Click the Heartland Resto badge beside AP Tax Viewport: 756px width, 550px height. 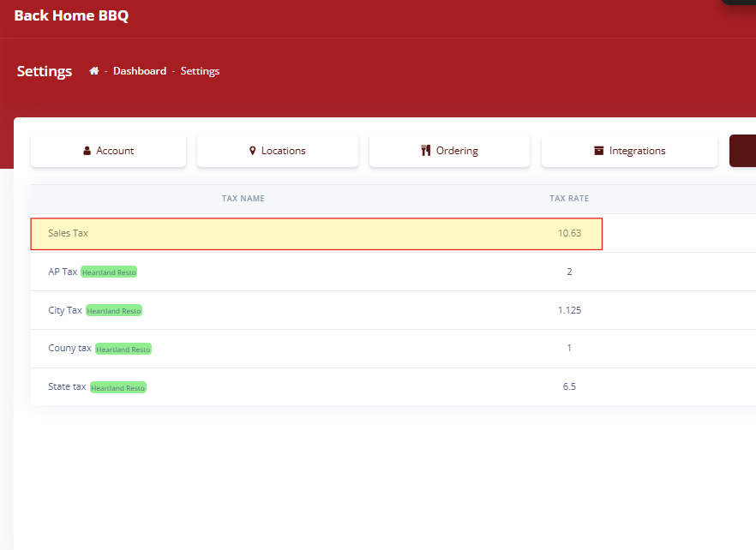click(109, 272)
